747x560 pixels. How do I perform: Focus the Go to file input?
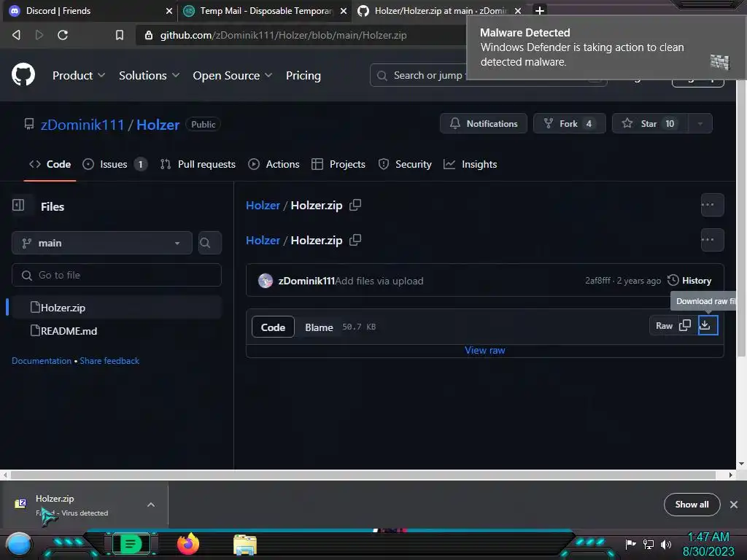[x=117, y=275]
